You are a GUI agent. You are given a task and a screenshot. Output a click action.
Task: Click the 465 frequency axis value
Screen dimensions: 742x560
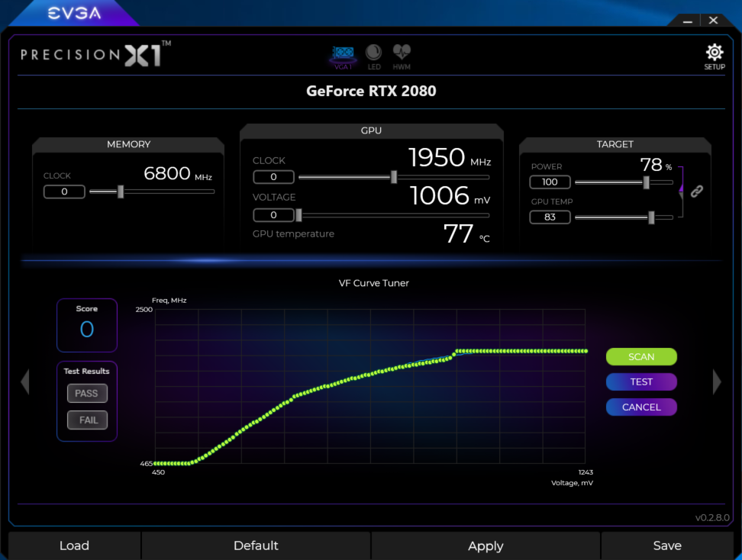[x=147, y=464]
